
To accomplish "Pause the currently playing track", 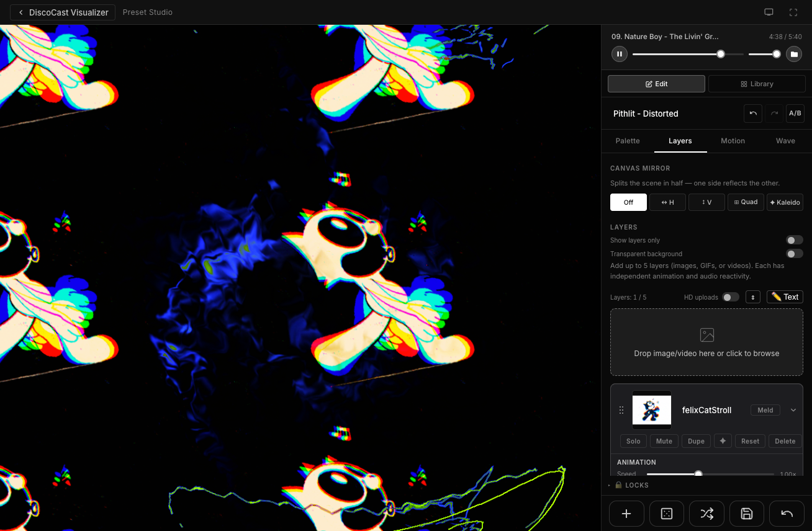I will pyautogui.click(x=620, y=54).
